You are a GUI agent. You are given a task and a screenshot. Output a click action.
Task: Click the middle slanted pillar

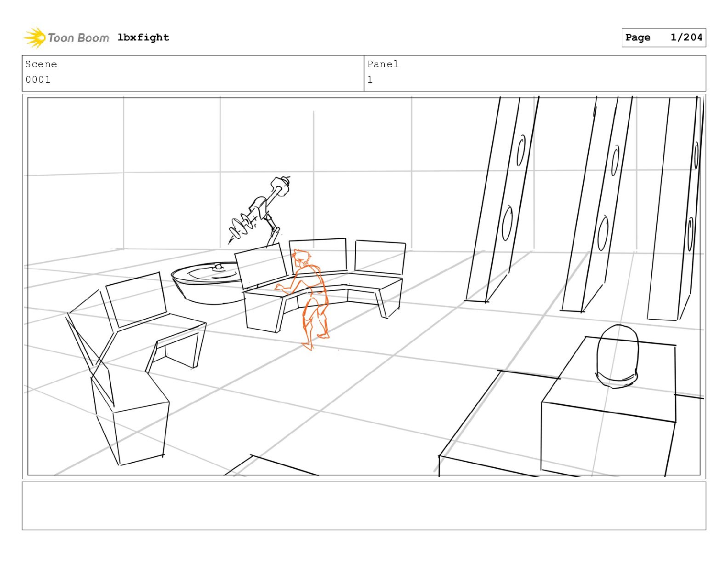[x=597, y=204]
